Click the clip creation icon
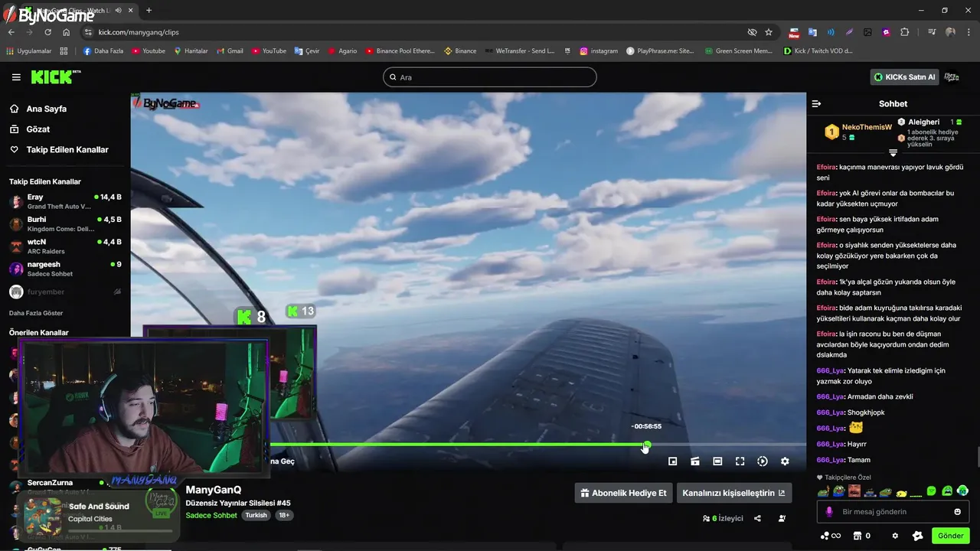Image resolution: width=980 pixels, height=551 pixels. click(695, 461)
